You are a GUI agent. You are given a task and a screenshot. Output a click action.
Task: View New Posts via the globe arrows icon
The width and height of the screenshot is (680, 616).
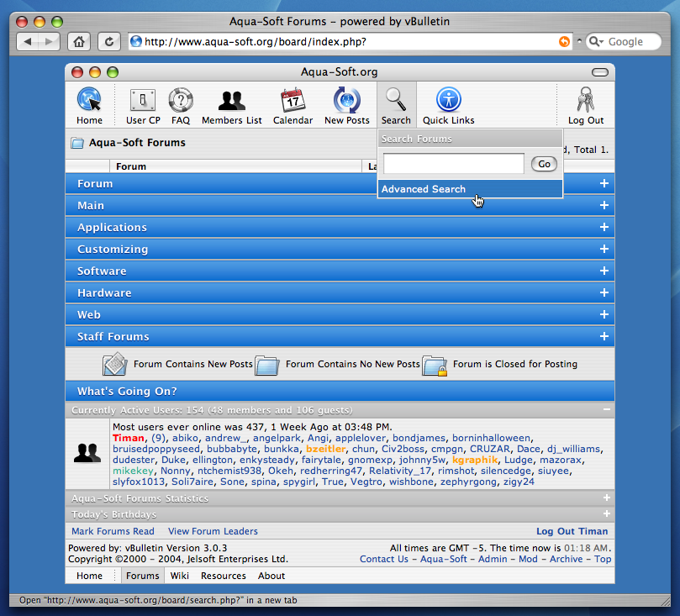[x=347, y=100]
